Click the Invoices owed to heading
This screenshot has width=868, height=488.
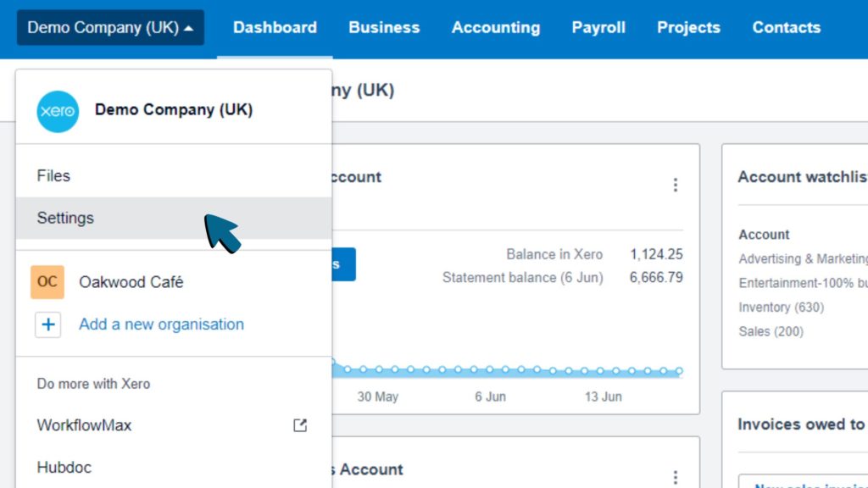coord(801,424)
